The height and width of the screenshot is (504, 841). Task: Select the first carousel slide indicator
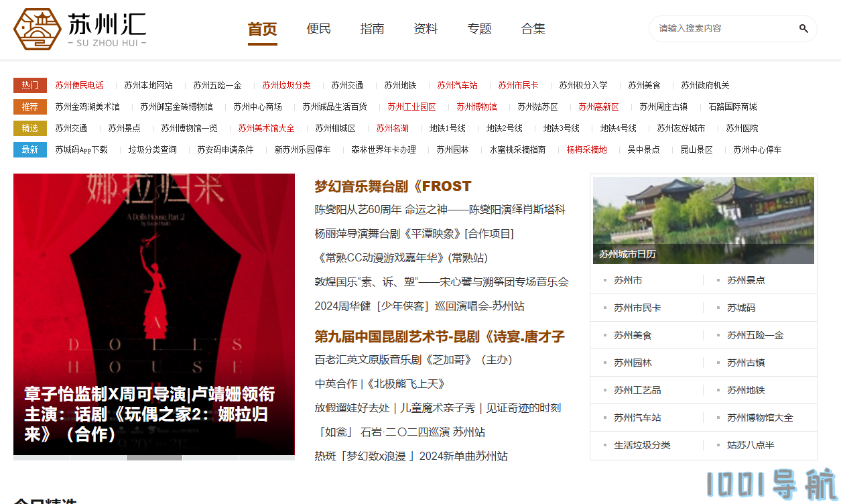[x=42, y=458]
